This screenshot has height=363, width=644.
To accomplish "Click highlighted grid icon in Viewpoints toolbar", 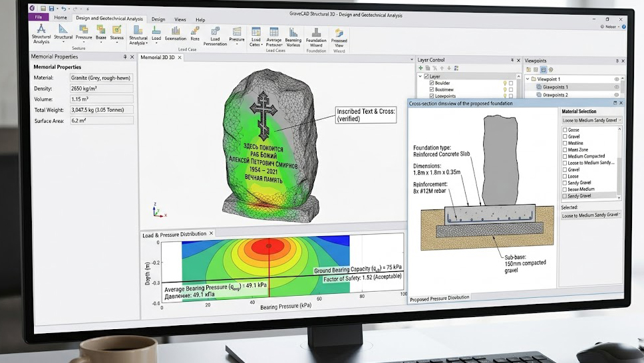I will [544, 70].
